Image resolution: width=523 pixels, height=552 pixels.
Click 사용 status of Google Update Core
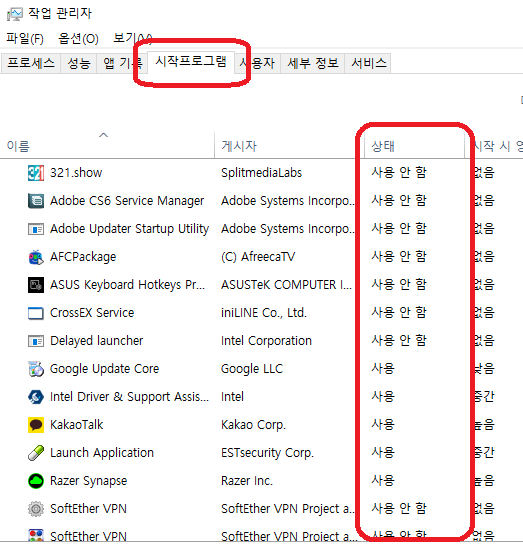coord(383,369)
